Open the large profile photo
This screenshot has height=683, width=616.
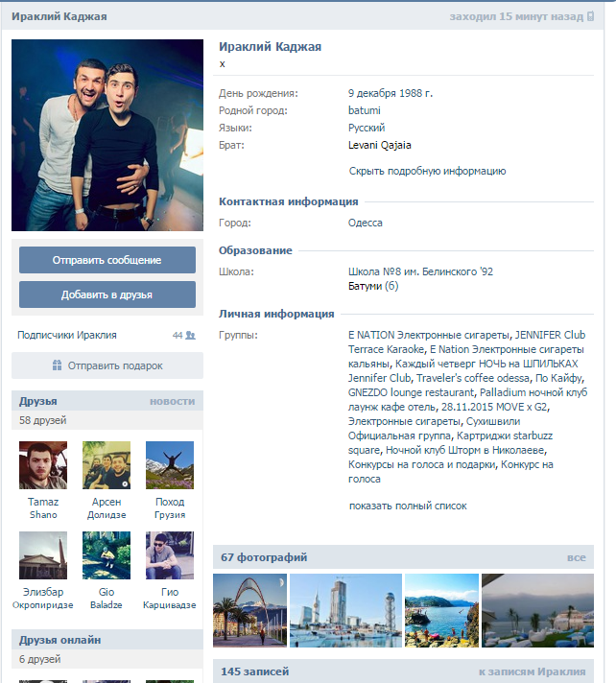pyautogui.click(x=107, y=135)
